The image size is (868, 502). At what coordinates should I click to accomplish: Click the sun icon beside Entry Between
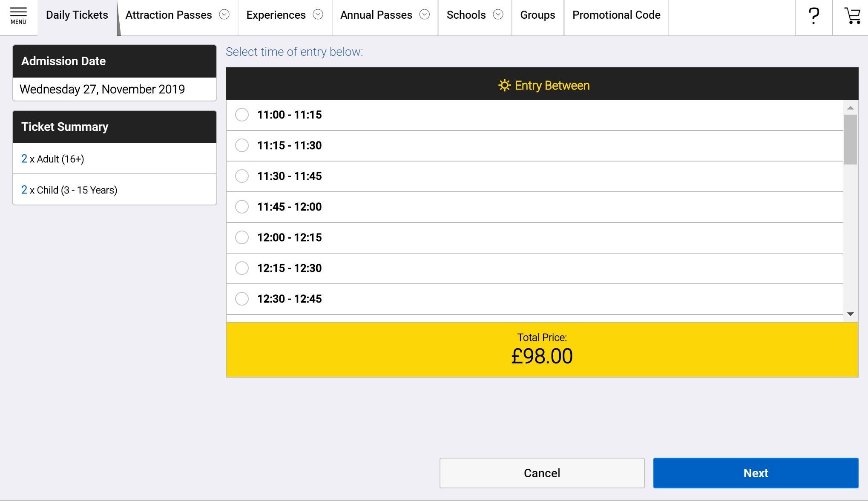(x=504, y=86)
